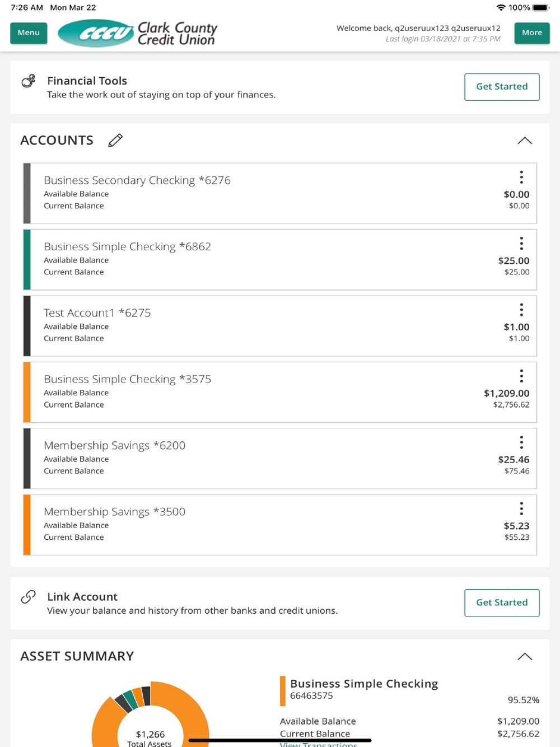
Task: Open the Menu navigation
Action: 29,33
